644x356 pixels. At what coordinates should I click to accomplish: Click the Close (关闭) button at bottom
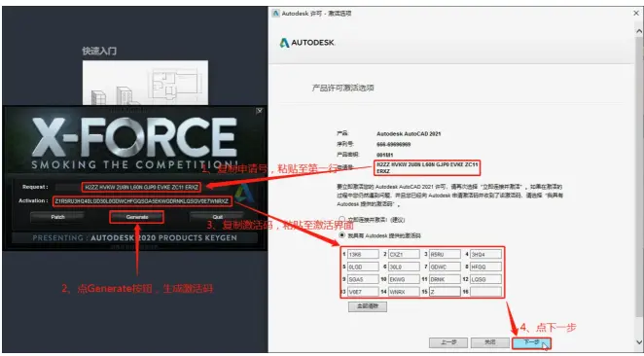[490, 342]
